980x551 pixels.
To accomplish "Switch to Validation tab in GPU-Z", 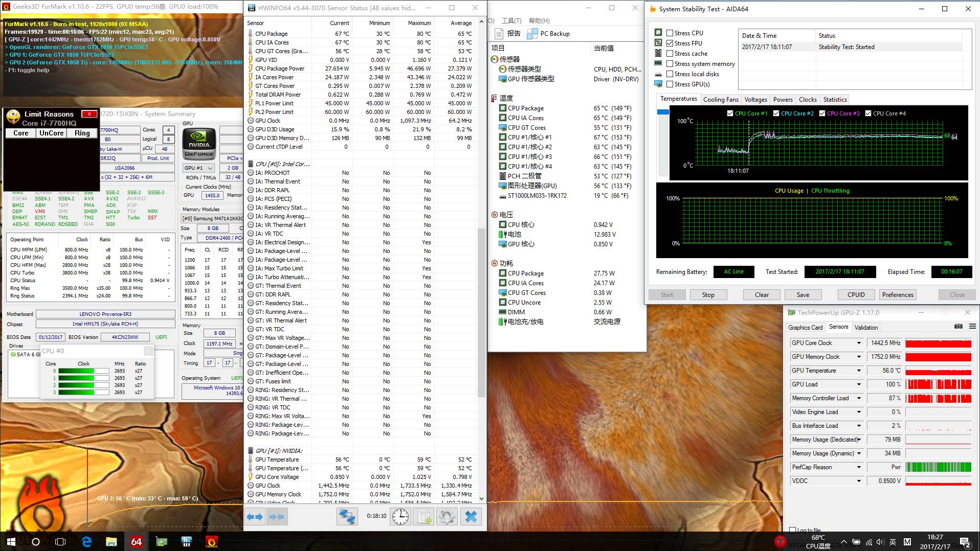I will click(866, 328).
